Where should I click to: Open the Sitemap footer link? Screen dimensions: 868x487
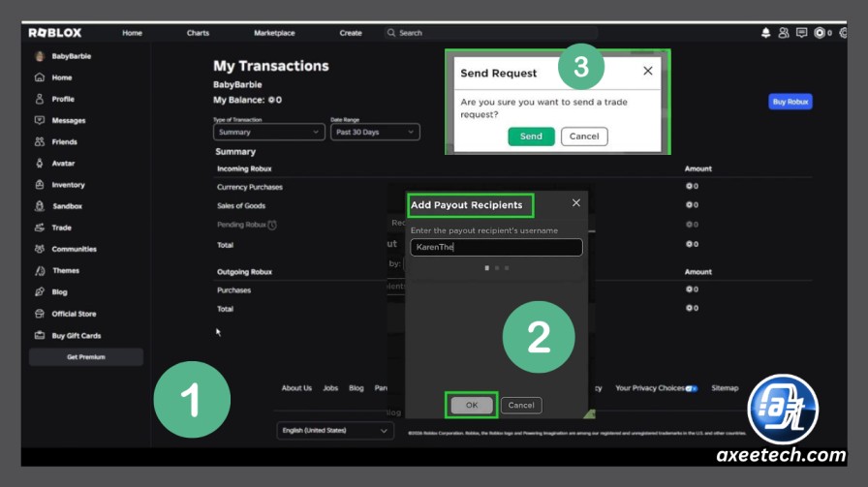[725, 388]
